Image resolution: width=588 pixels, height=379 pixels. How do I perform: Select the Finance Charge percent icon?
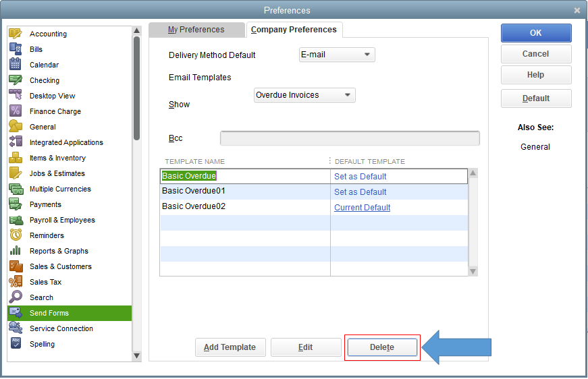16,111
